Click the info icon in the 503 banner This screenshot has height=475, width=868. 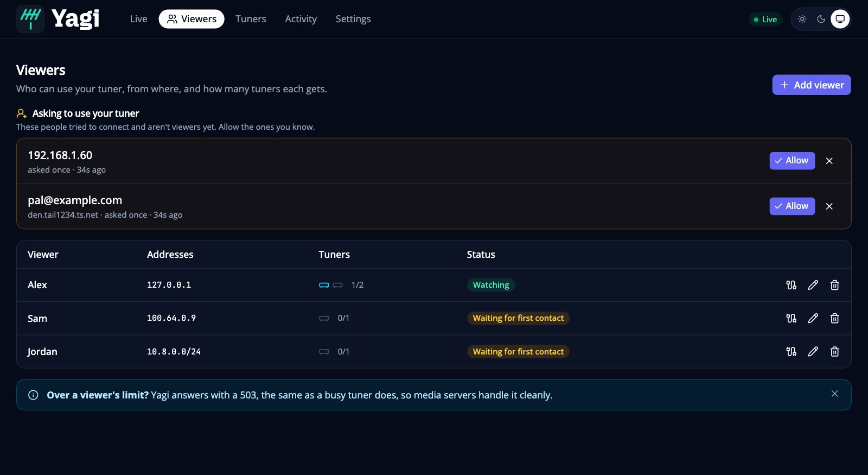pos(33,395)
